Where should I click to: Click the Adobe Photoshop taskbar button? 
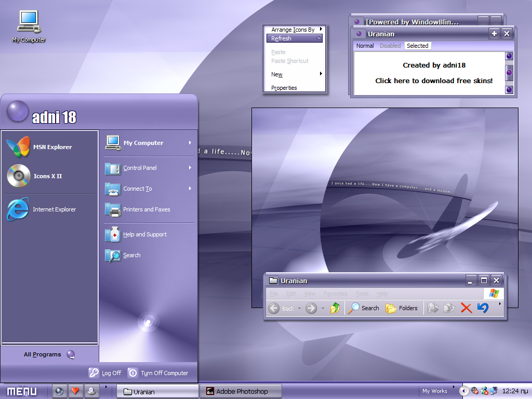tap(241, 391)
